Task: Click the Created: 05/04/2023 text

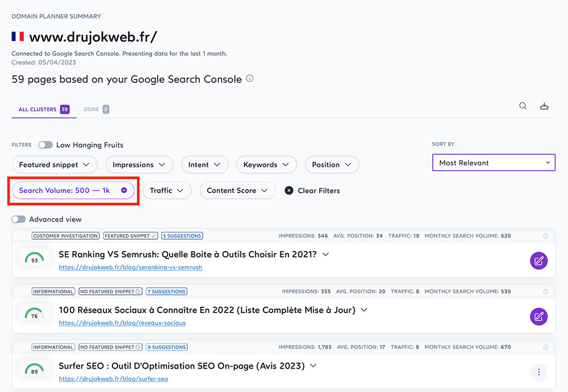Action: pyautogui.click(x=44, y=62)
